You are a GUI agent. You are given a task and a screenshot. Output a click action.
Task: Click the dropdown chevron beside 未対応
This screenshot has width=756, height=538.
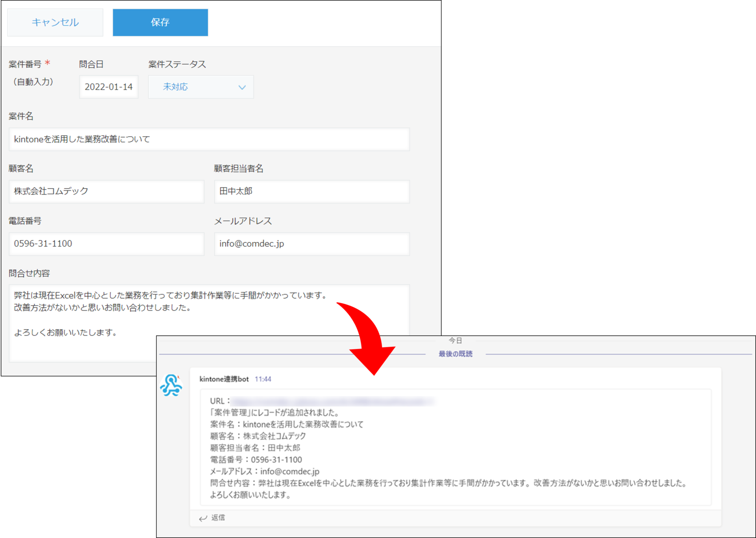pyautogui.click(x=242, y=87)
